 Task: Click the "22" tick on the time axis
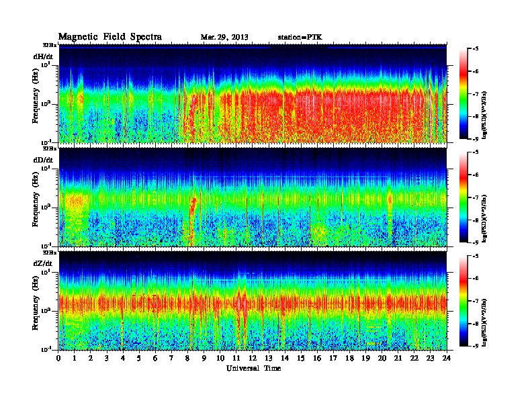414,359
